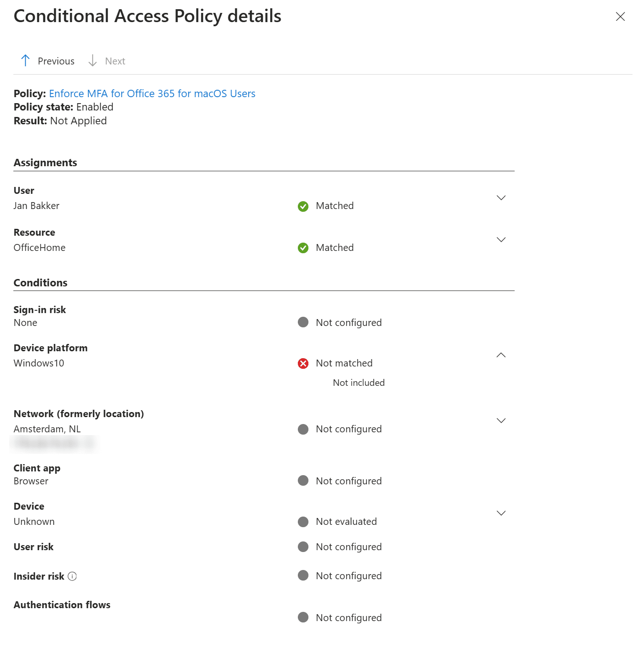Image resolution: width=644 pixels, height=651 pixels.
Task: Click the Next down-arrow icon
Action: (93, 60)
